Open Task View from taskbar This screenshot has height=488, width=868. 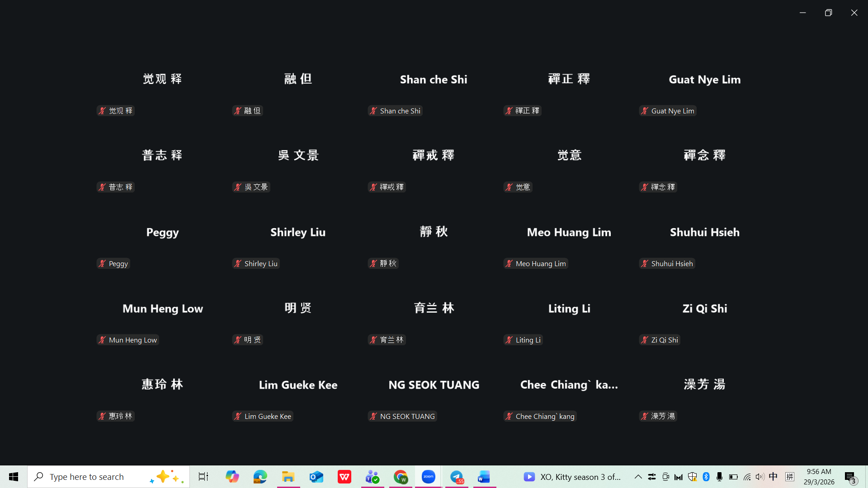point(203,477)
